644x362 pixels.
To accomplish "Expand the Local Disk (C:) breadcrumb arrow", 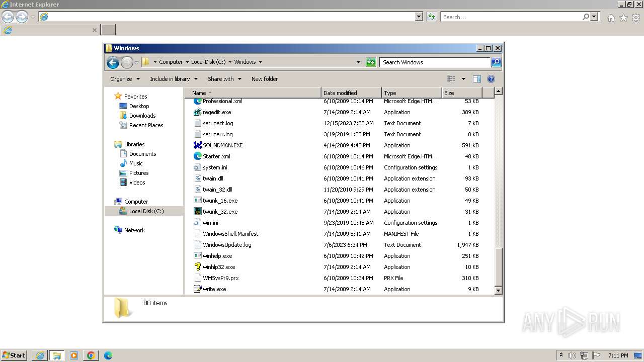I will pyautogui.click(x=230, y=62).
